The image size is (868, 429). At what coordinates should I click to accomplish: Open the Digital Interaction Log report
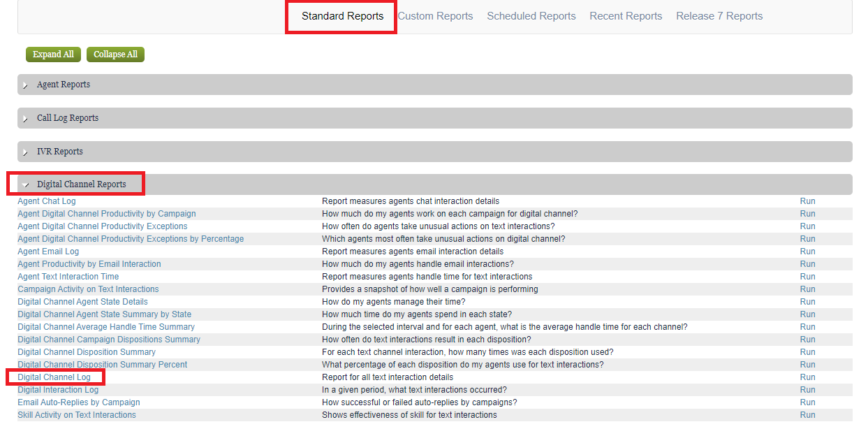coord(58,390)
